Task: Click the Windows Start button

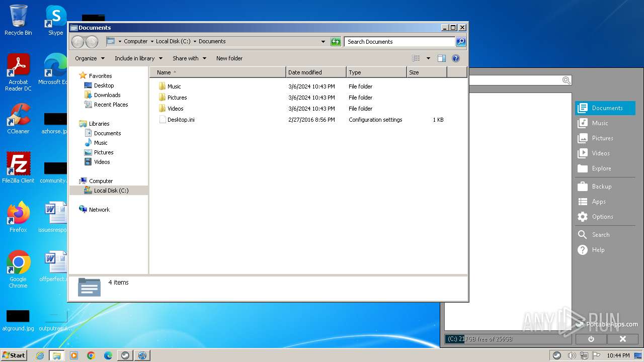Action: (14, 355)
